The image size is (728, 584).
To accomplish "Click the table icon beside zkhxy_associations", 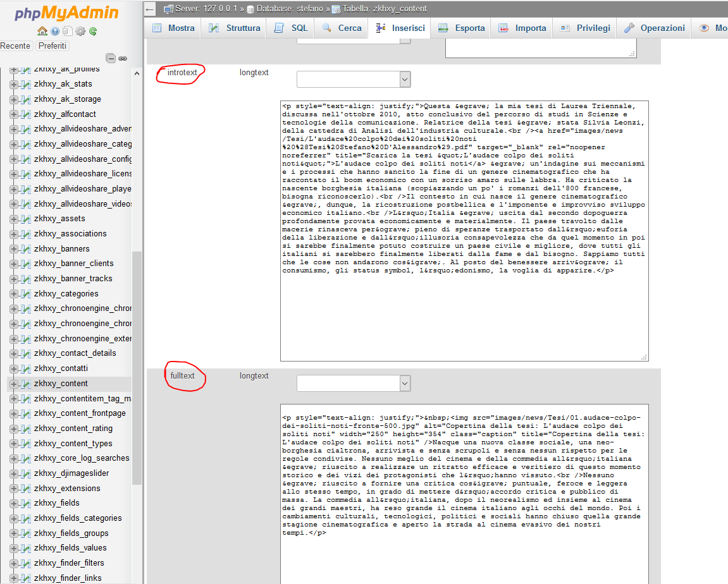I will (26, 234).
